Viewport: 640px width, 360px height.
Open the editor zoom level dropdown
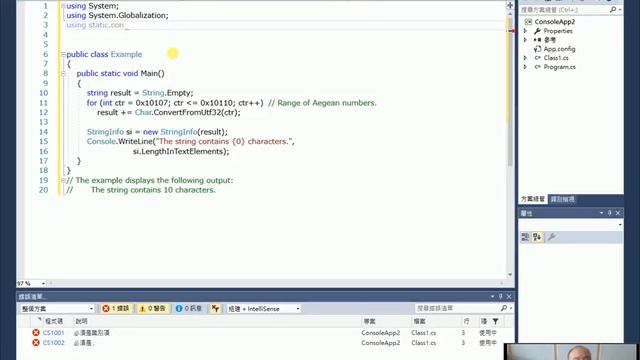pyautogui.click(x=43, y=283)
